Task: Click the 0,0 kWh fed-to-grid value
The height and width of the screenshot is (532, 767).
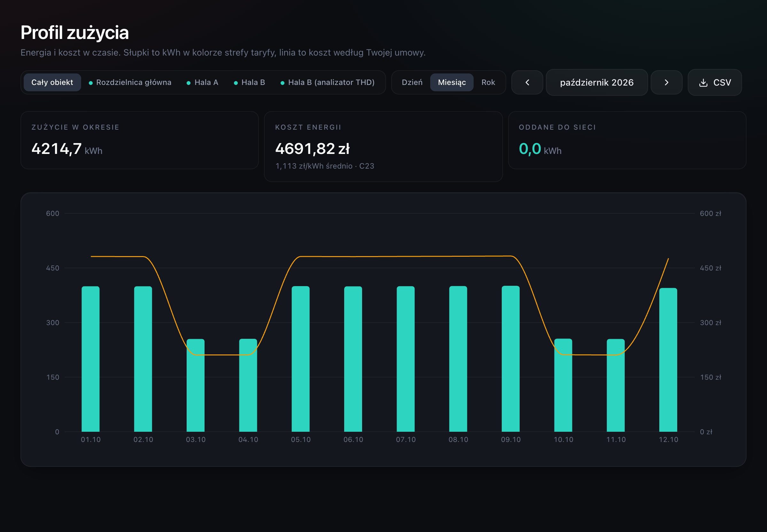Action: (540, 149)
